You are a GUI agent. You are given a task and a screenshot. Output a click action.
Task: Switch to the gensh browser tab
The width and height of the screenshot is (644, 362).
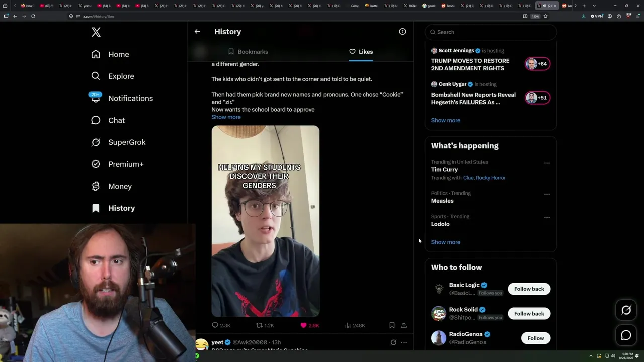(429, 6)
